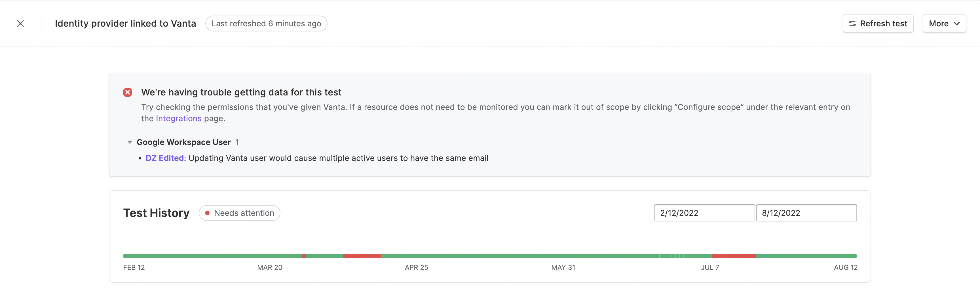Click the red failure segment near July 7
Viewport: 980px width, 290px height.
[734, 256]
